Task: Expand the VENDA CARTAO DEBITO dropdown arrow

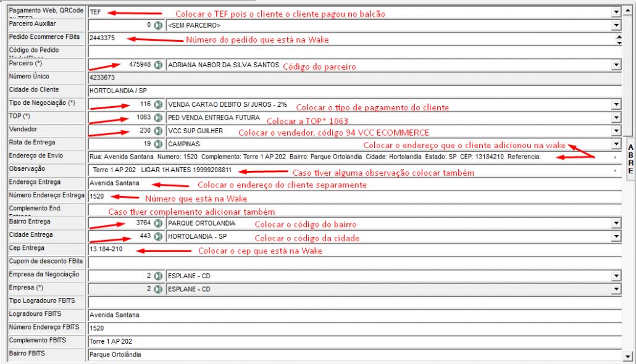Action: (616, 104)
